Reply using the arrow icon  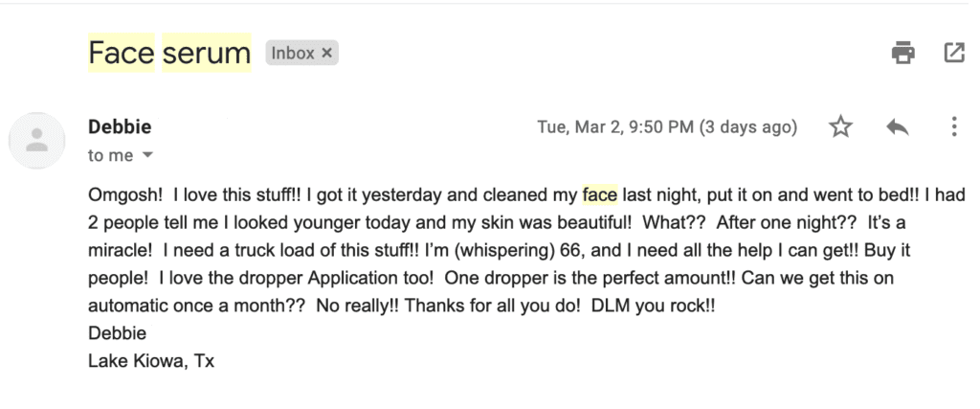[x=898, y=127]
